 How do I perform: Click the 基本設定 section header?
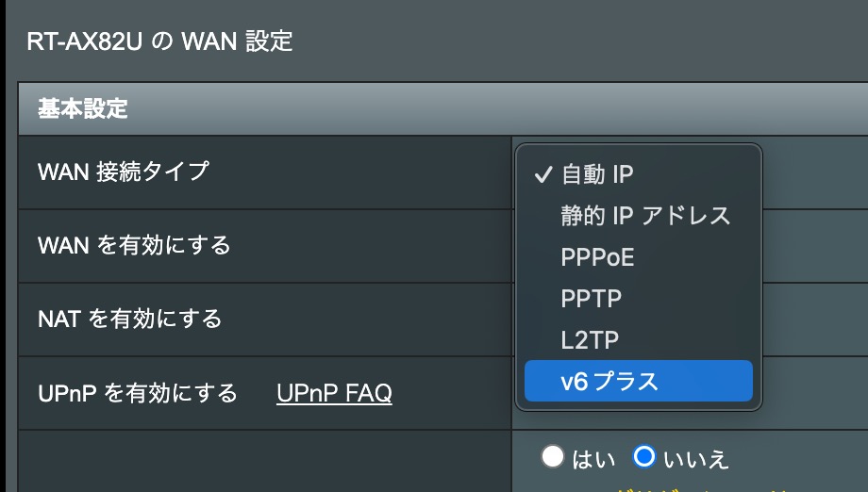click(82, 108)
